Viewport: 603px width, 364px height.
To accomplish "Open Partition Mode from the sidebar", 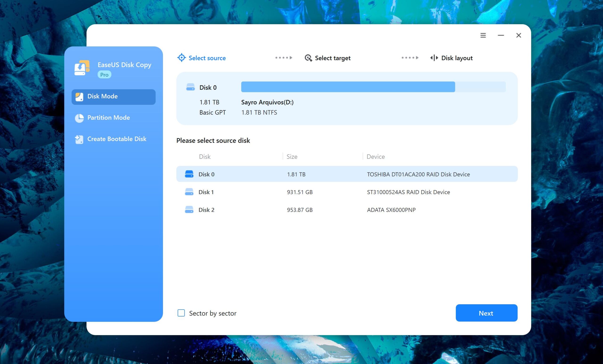I will coord(109,118).
